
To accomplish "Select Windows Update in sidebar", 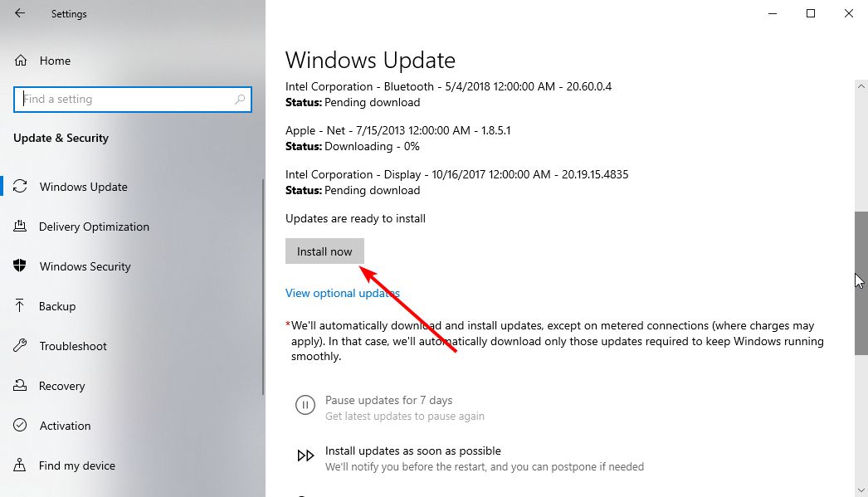I will click(x=83, y=187).
